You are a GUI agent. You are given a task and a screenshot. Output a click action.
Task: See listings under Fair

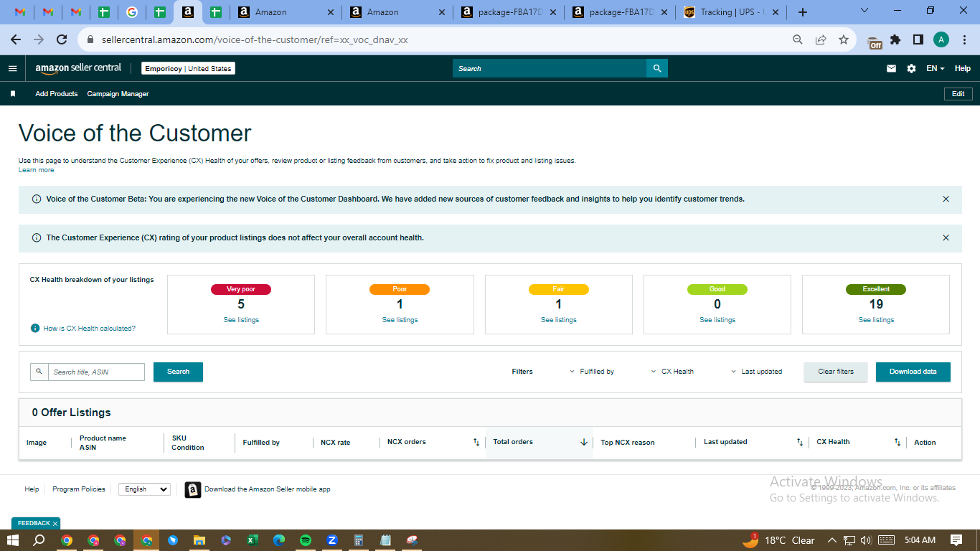559,320
